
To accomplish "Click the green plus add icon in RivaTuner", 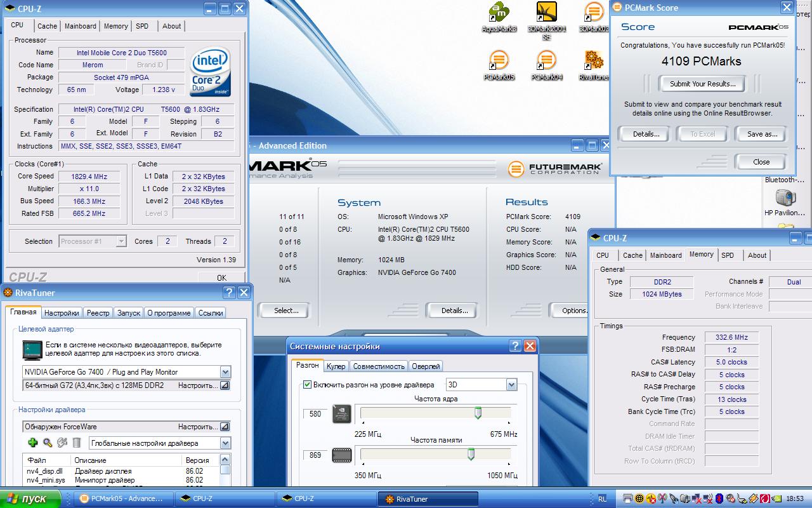I will [x=33, y=443].
